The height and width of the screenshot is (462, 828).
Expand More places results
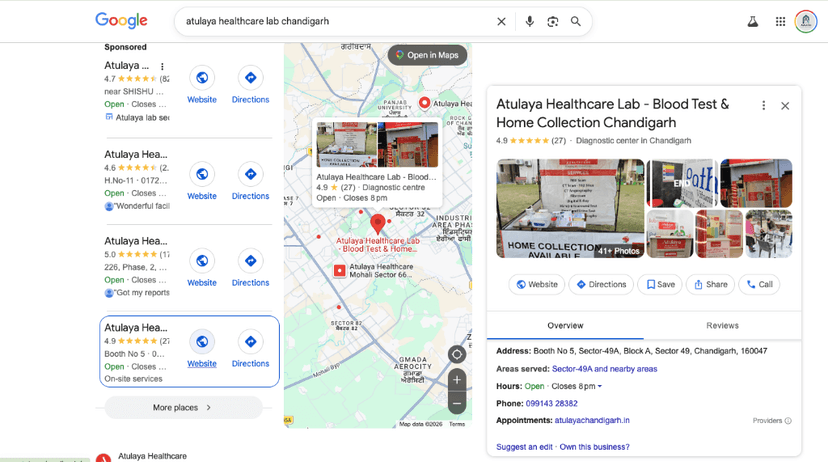pyautogui.click(x=183, y=408)
